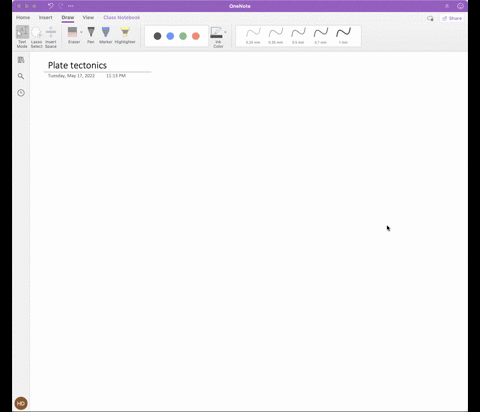Activate Text Mode tool
This screenshot has width=480, height=412.
click(x=22, y=37)
